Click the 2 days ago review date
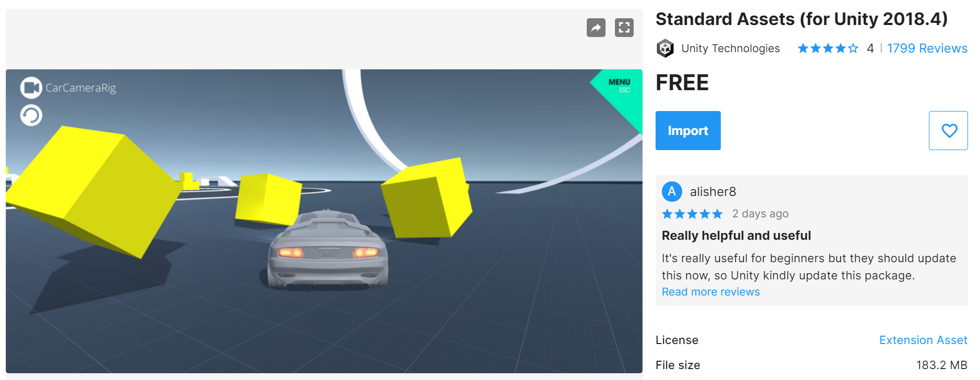Screen dimensions: 980x380 click(760, 214)
